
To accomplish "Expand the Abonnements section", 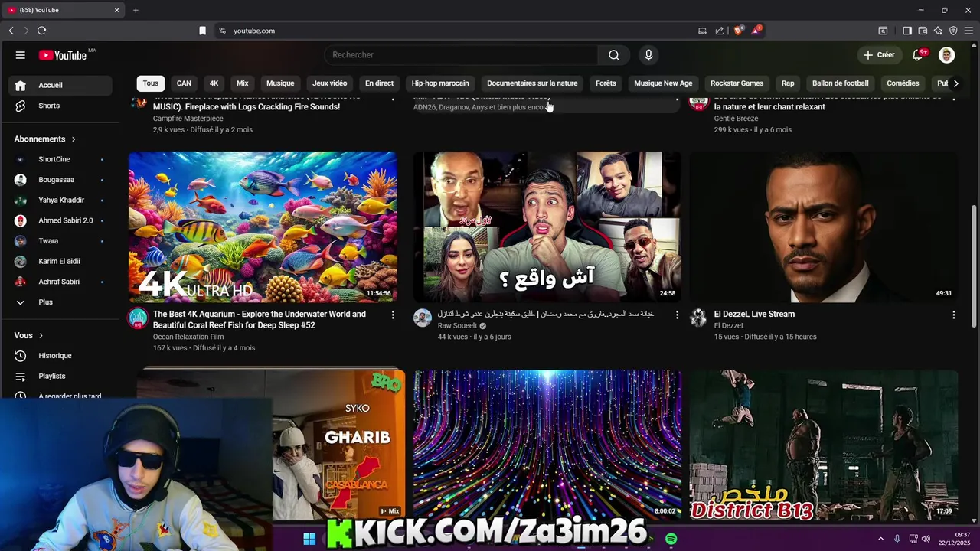I will click(x=45, y=139).
